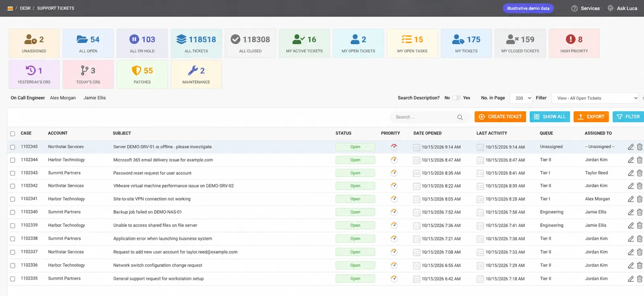Click the calendar icon beside 10/15/2026 8:47 AM opened

coord(417,160)
